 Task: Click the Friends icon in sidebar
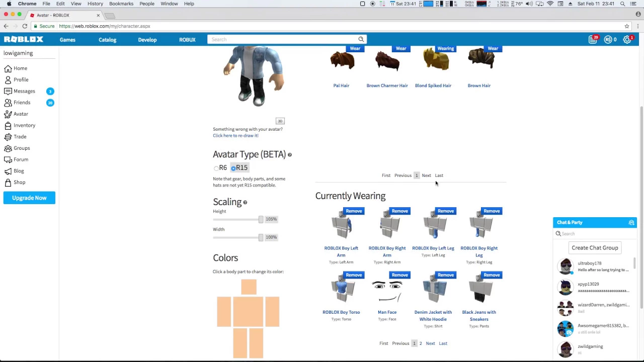(x=8, y=103)
